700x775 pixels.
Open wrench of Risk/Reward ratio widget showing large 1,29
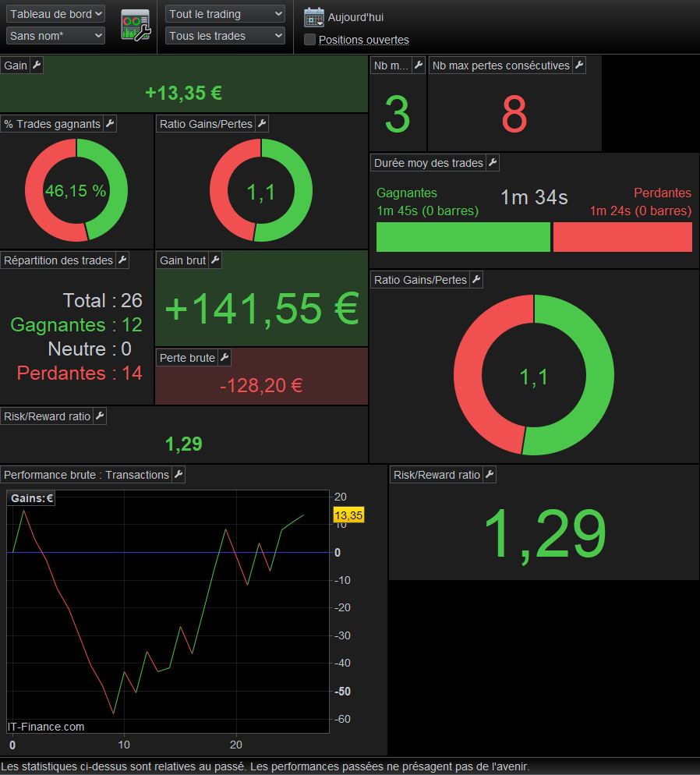pyautogui.click(x=490, y=475)
